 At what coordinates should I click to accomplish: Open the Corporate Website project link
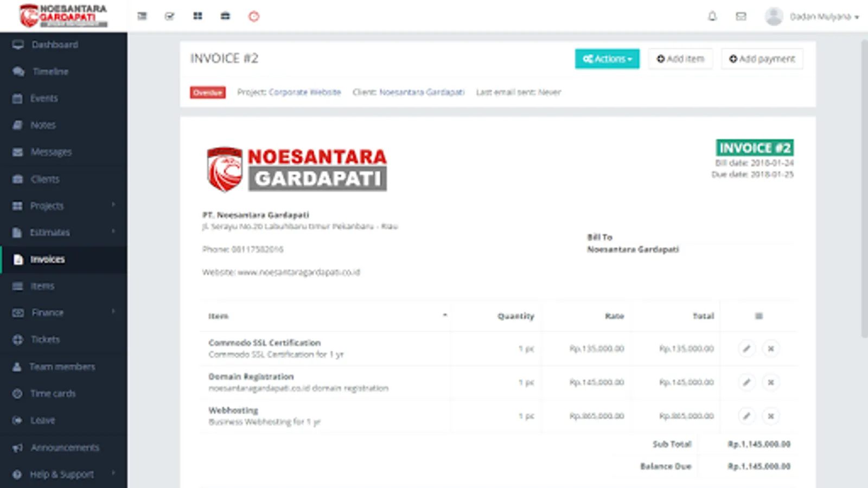(305, 92)
